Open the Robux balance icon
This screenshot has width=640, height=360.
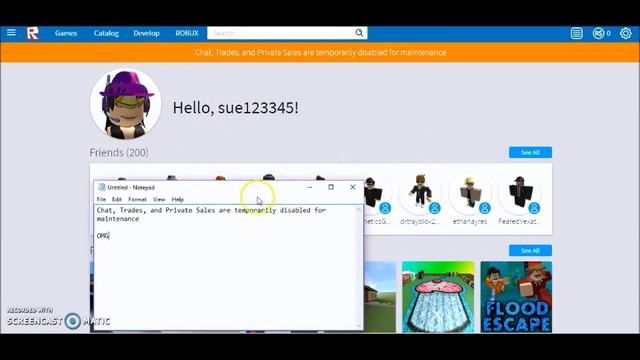[x=598, y=33]
